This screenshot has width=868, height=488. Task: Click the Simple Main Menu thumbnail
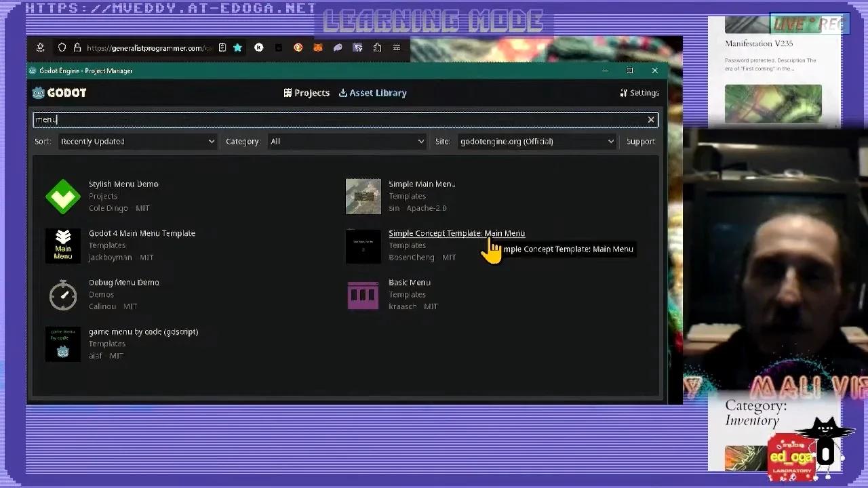363,197
